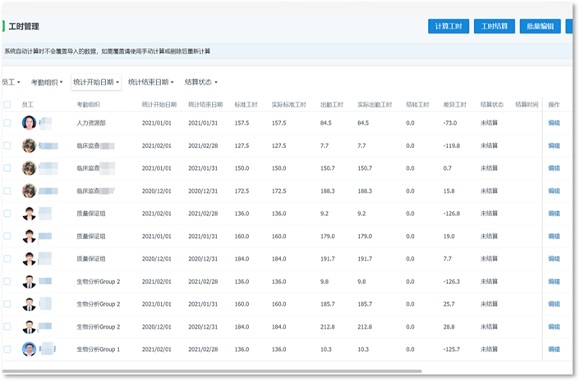Click the 考勤组织 column header in the table

[88, 105]
